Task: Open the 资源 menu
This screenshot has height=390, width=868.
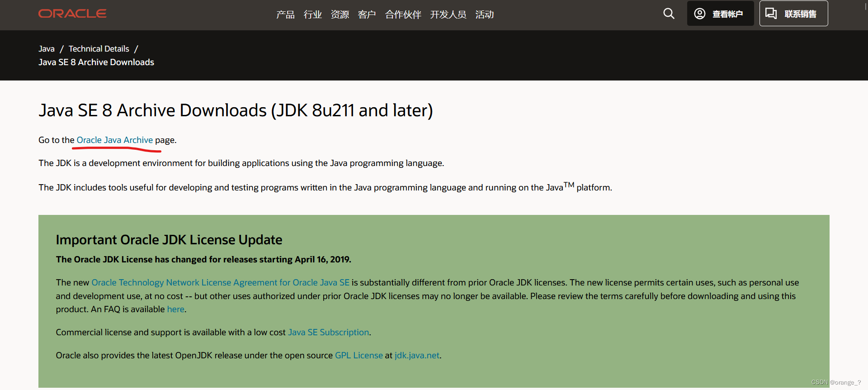Action: [x=340, y=14]
